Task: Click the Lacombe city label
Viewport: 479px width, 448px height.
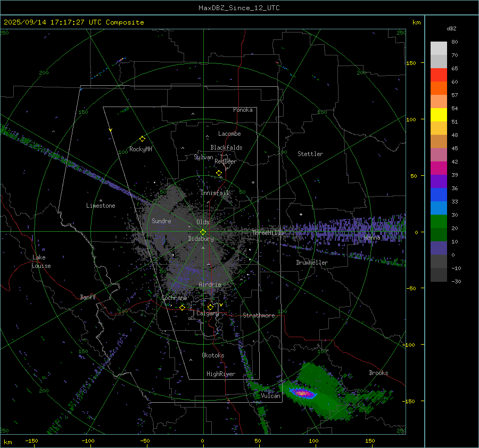Action: tap(229, 134)
